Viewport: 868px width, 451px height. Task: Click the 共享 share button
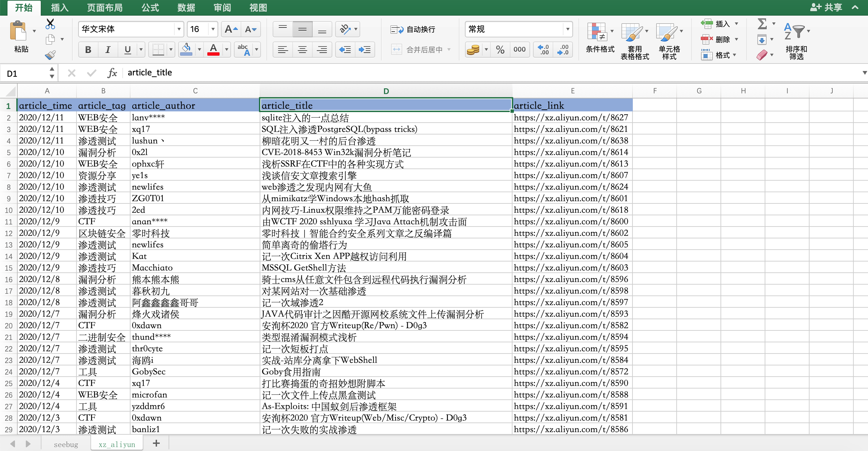826,7
